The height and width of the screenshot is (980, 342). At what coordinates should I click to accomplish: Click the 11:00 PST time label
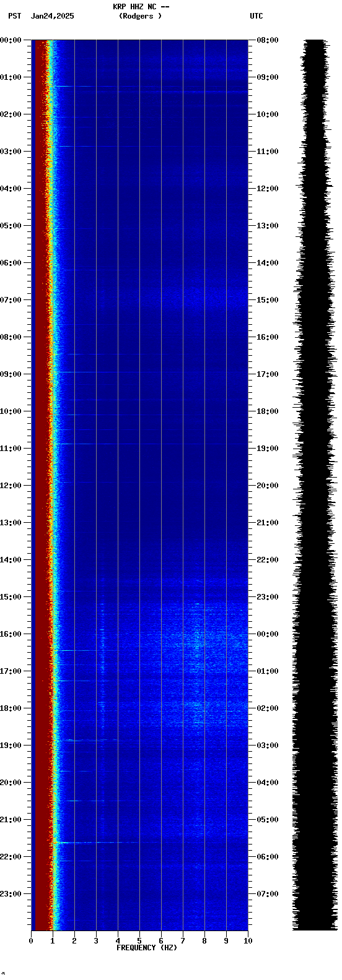pos(11,449)
